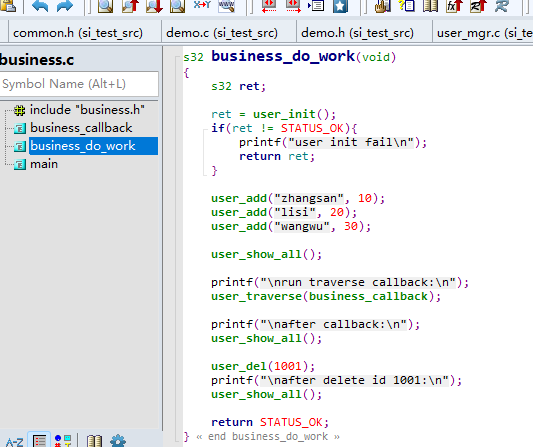
Task: Click the Go Back red left-arrow icon
Action: tap(269, 6)
